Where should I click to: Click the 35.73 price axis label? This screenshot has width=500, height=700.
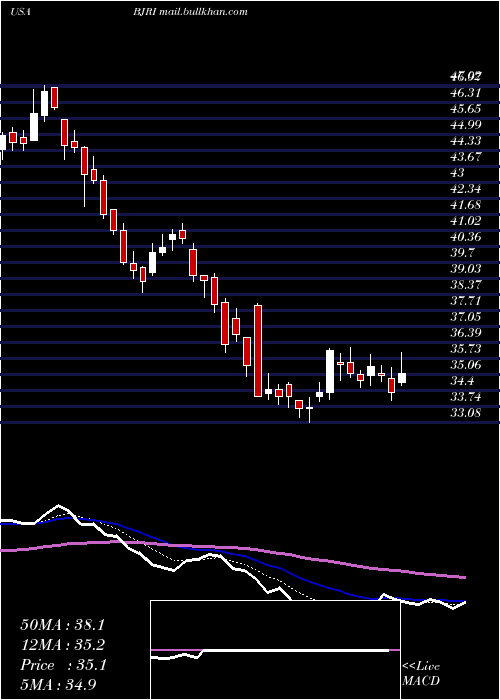click(x=467, y=349)
